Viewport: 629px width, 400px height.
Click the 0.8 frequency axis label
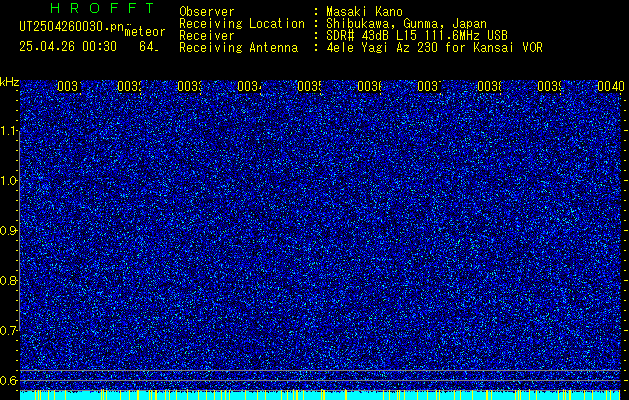[9, 280]
